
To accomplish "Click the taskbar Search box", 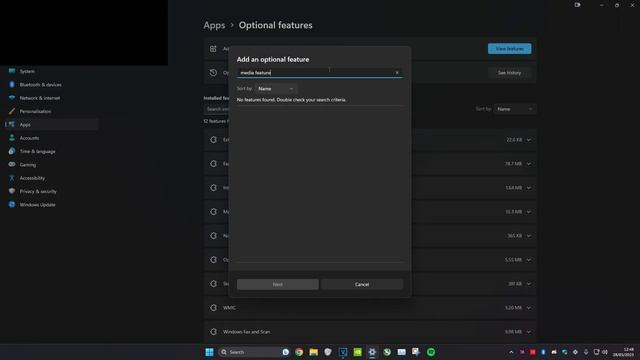I will [x=254, y=352].
